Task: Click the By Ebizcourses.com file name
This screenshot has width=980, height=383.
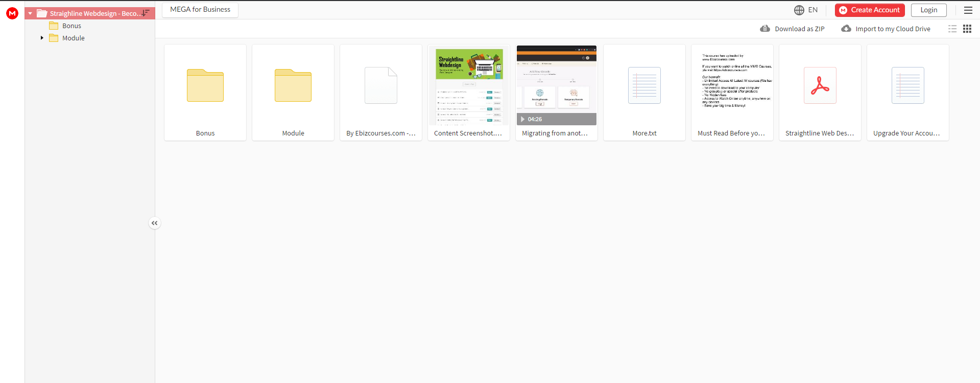Action: click(x=381, y=133)
